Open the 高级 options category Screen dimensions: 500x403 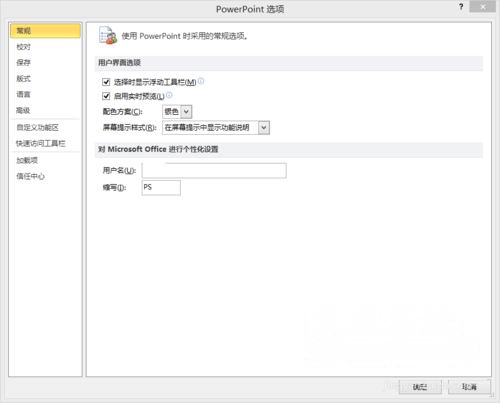pos(24,110)
